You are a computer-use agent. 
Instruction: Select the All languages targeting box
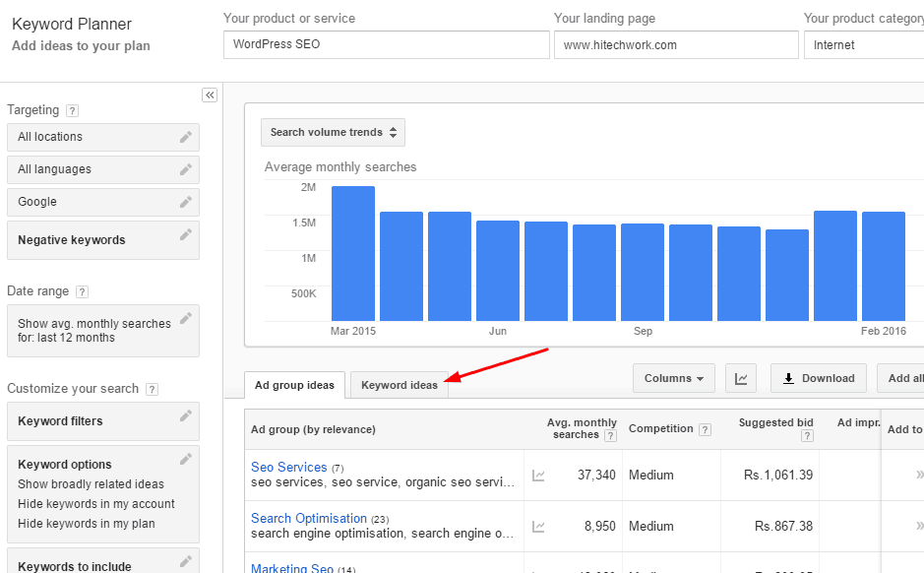pos(103,169)
